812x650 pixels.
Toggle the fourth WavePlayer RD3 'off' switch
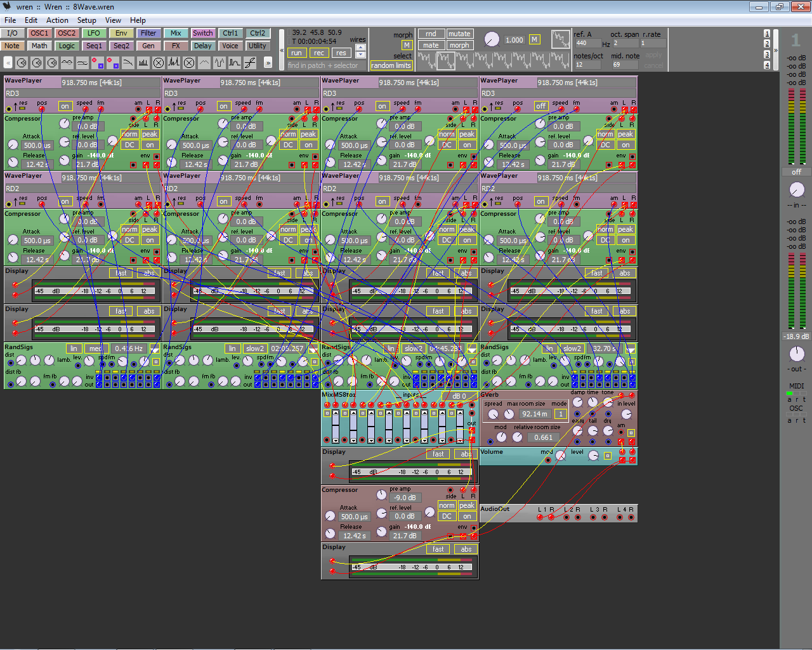(x=540, y=106)
